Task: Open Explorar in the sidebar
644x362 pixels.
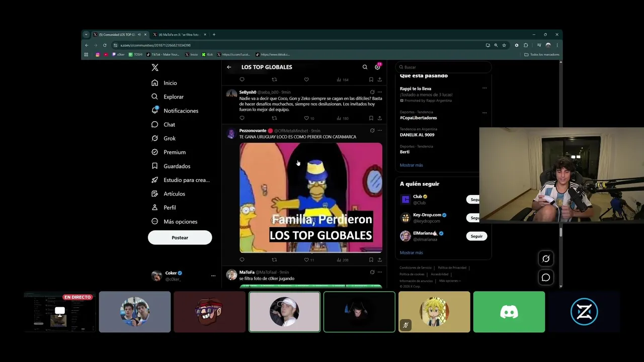Action: point(168,97)
